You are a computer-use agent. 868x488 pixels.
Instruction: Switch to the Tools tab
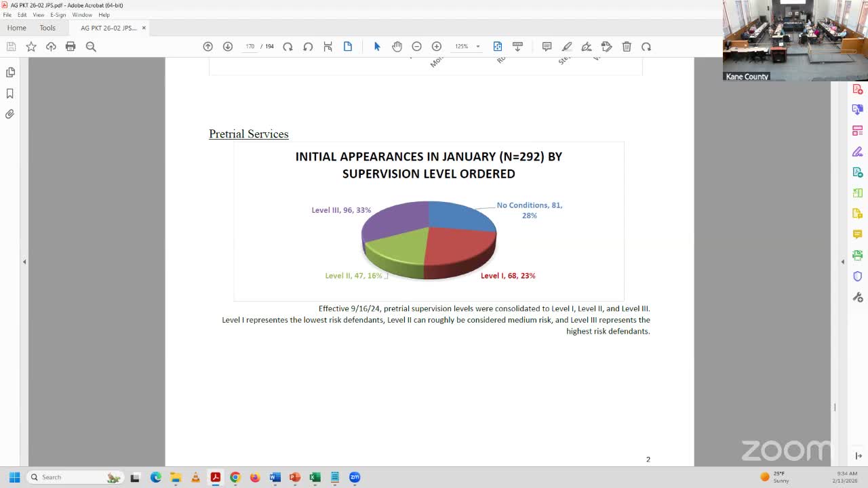(47, 28)
